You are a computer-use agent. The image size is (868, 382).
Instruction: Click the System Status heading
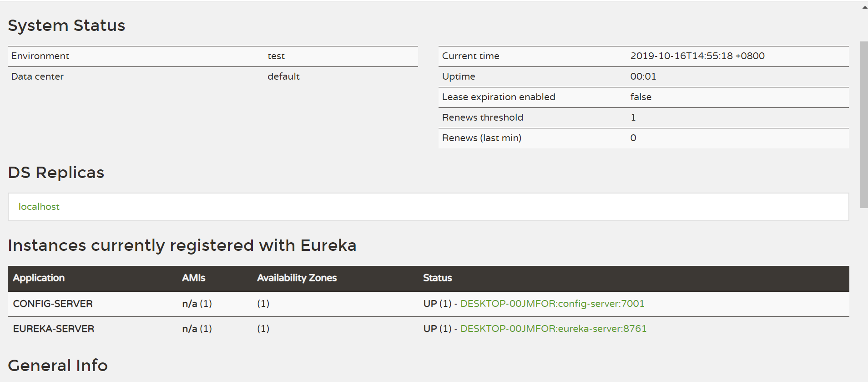tap(66, 25)
